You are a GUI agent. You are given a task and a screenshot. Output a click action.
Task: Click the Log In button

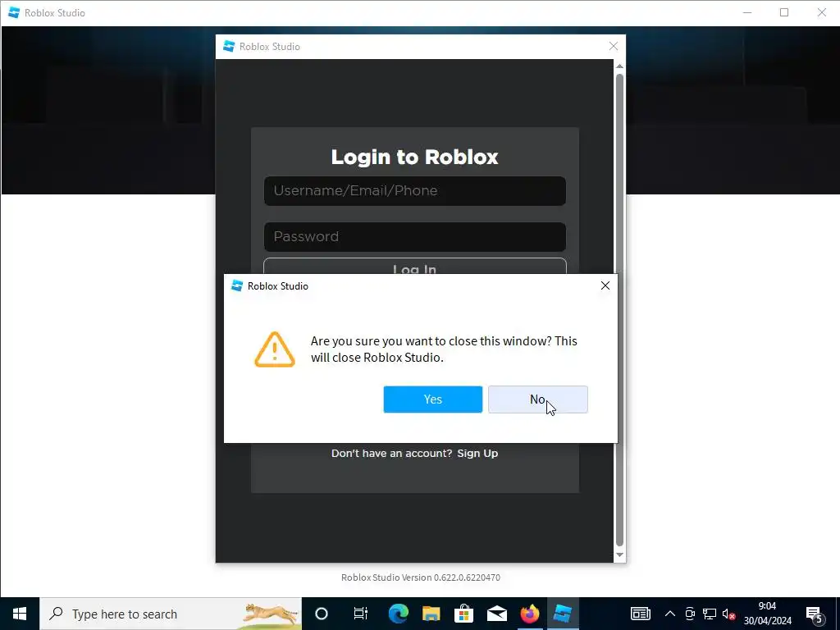click(x=414, y=267)
